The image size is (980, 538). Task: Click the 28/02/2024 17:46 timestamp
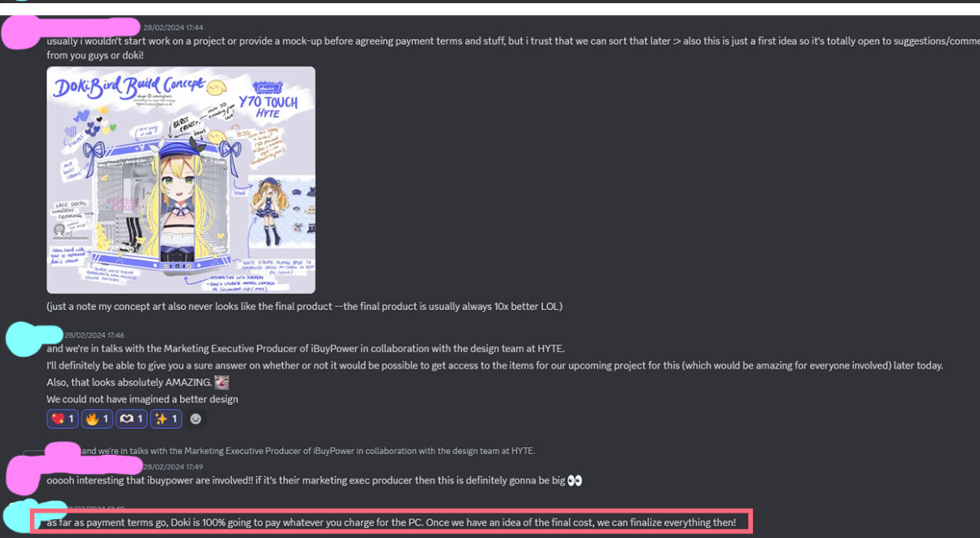click(x=94, y=335)
